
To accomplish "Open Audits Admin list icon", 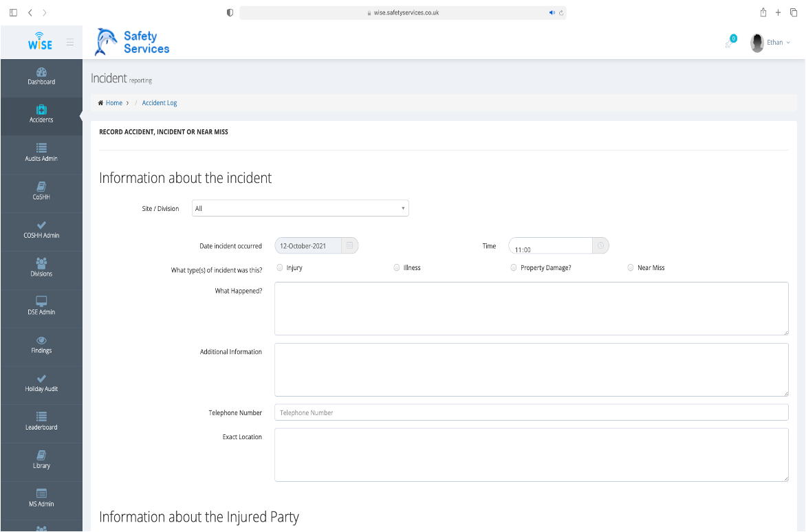I will coord(41,148).
